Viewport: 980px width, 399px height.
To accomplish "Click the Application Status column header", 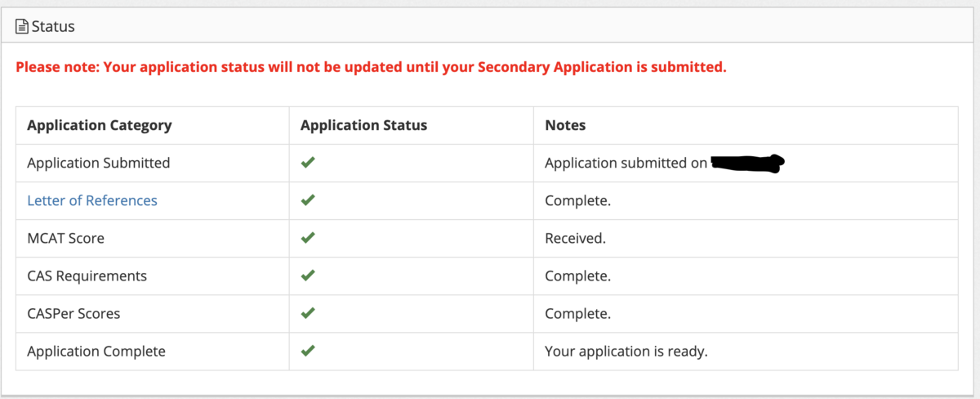I will click(363, 125).
